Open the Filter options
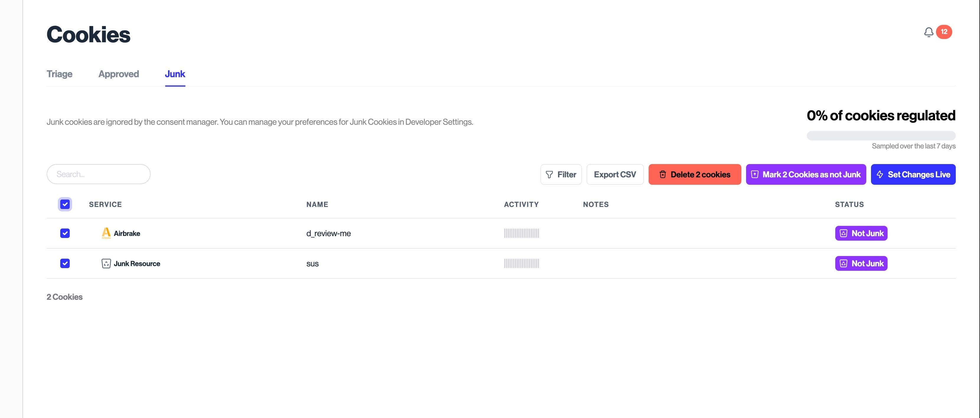 click(561, 175)
